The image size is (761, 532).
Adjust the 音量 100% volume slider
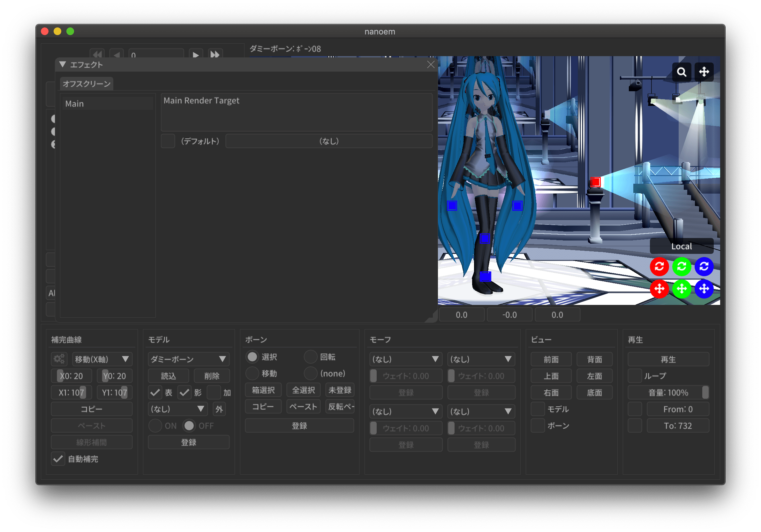pos(668,393)
